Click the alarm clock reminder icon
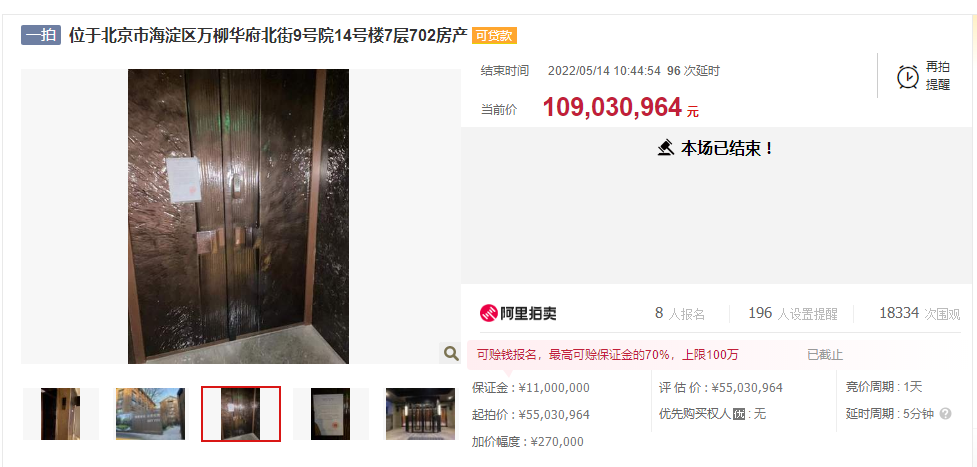The height and width of the screenshot is (467, 977). [907, 76]
